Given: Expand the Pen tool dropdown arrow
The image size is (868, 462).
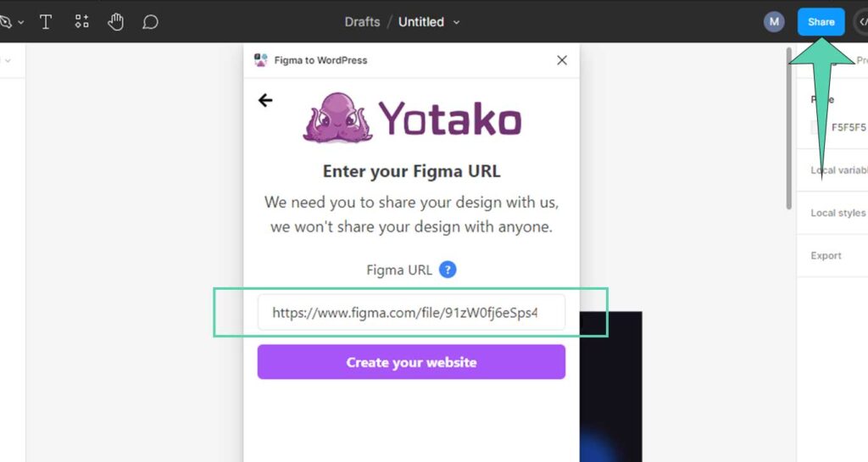Looking at the screenshot, I should [x=21, y=23].
